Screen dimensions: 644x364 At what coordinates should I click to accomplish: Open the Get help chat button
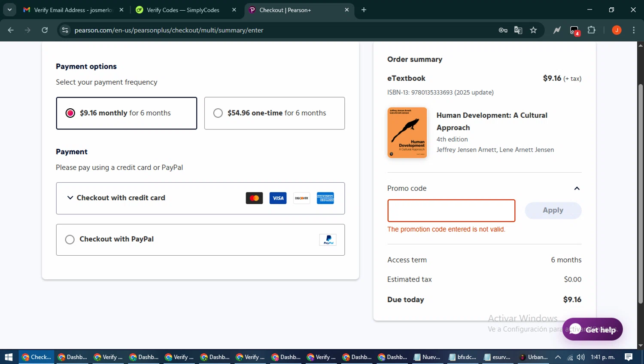coord(592,329)
